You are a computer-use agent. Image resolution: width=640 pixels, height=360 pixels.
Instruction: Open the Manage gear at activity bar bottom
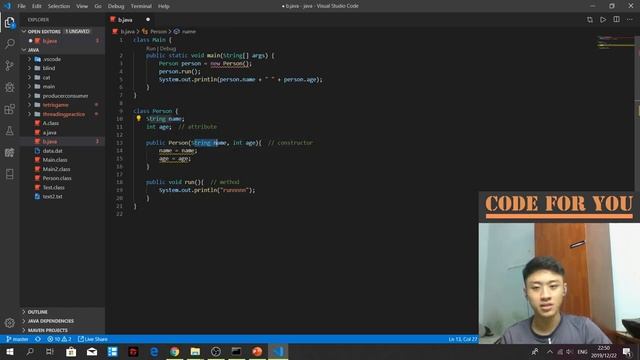tap(9, 323)
